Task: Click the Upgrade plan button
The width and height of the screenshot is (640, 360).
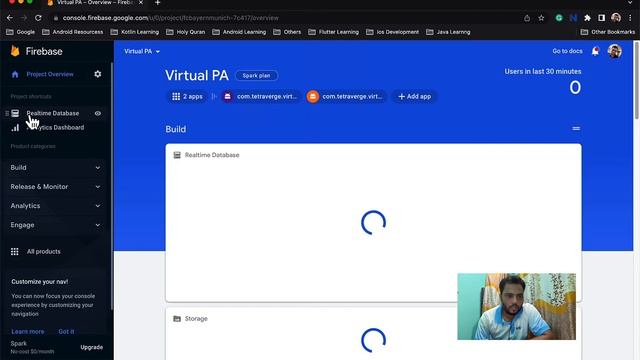Action: pos(91,347)
